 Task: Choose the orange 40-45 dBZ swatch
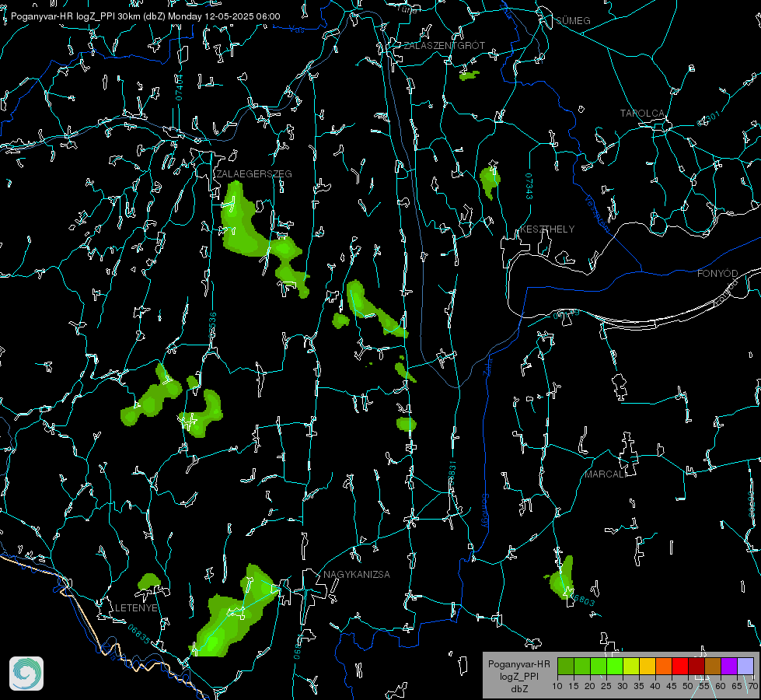pos(664,666)
